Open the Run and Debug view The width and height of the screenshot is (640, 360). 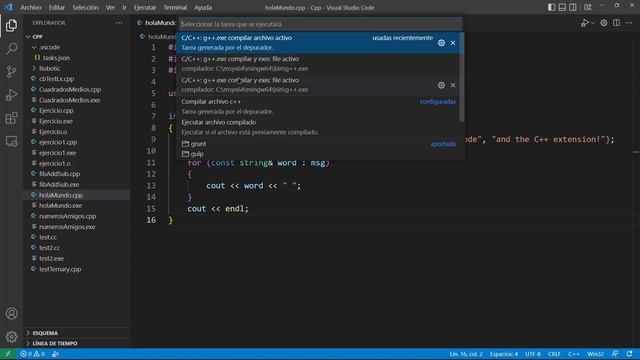pyautogui.click(x=11, y=95)
